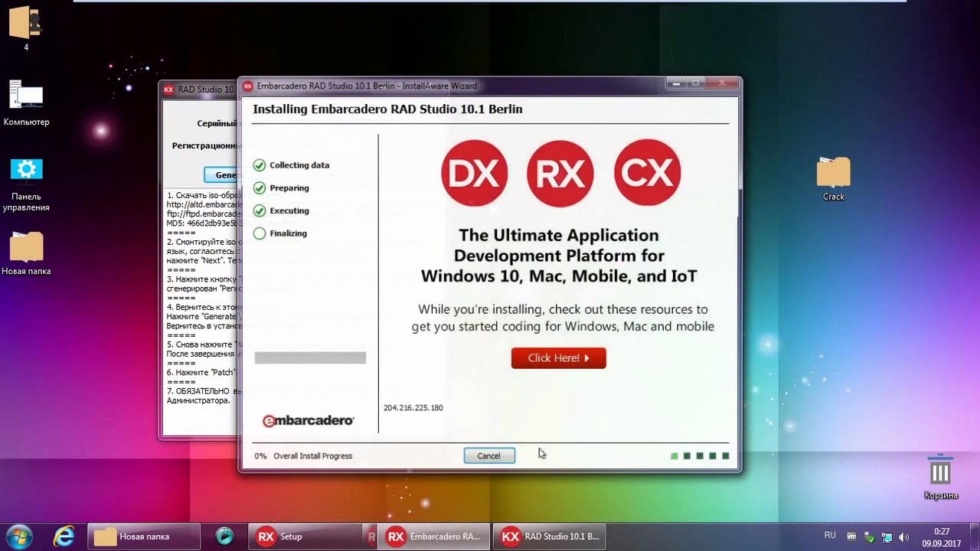980x551 pixels.
Task: Click the Регистрационн... label in keygen window
Action: pos(204,145)
